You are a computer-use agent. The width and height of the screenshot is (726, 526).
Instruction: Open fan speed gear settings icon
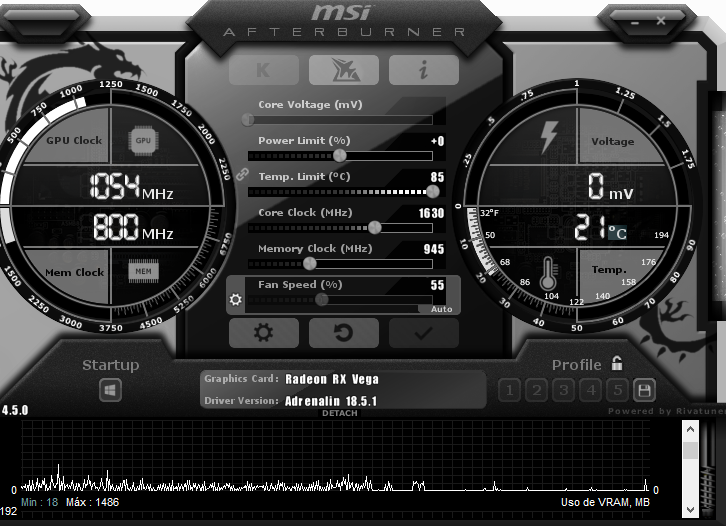[236, 300]
